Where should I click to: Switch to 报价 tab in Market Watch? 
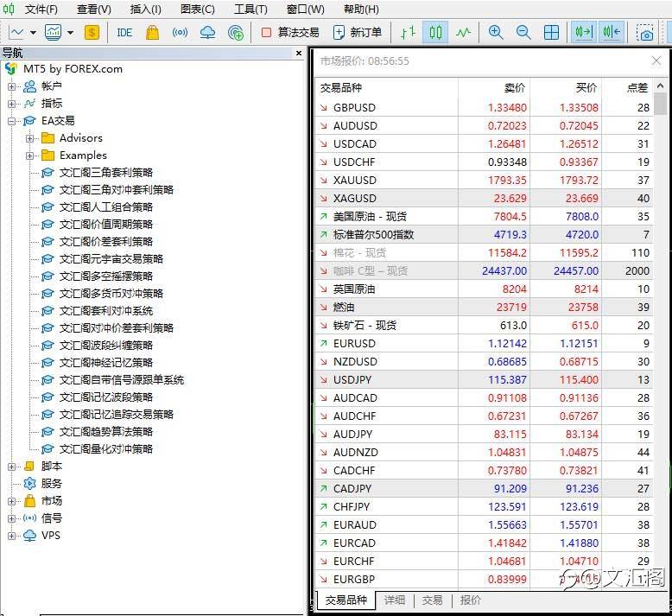[470, 600]
